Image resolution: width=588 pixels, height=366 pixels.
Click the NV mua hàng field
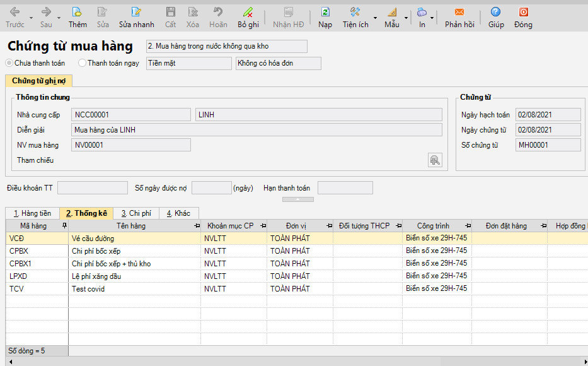click(131, 145)
